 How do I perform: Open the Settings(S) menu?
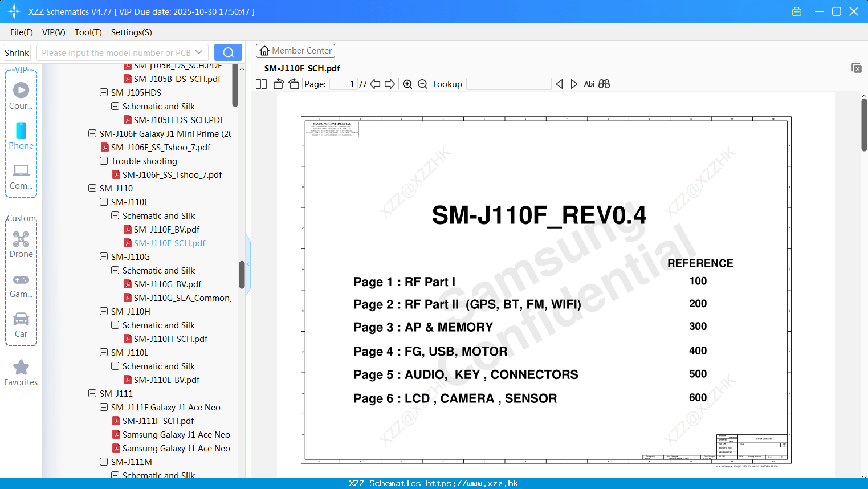point(132,32)
